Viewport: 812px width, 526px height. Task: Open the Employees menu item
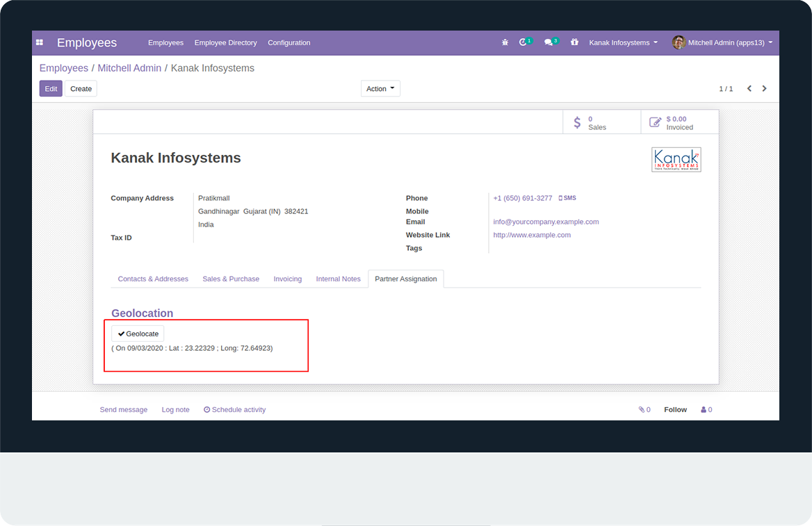point(165,42)
